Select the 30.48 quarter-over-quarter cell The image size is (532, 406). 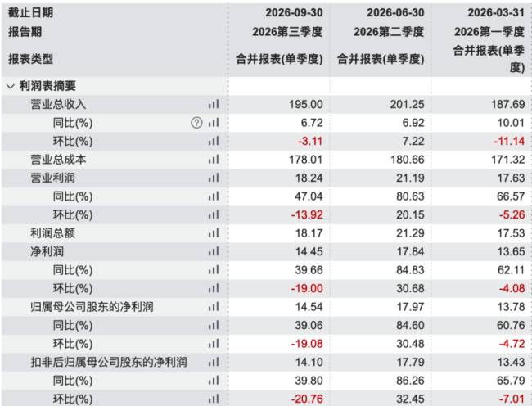coord(410,344)
